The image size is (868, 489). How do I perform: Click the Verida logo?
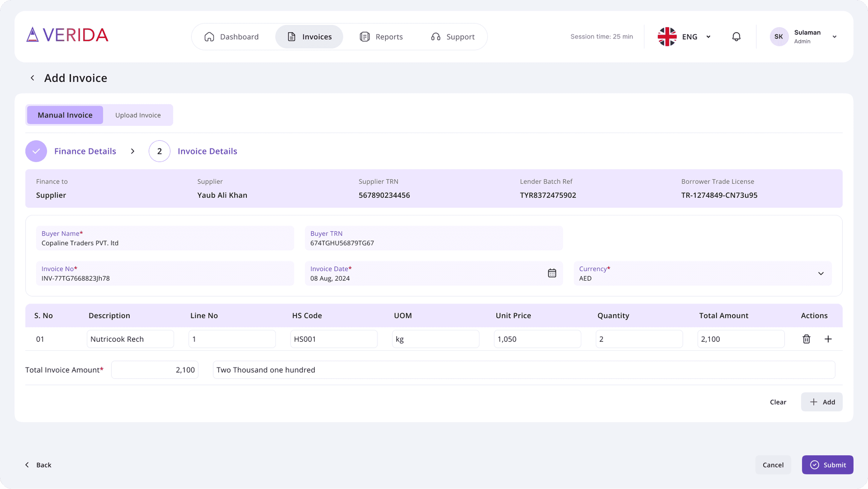tap(67, 35)
